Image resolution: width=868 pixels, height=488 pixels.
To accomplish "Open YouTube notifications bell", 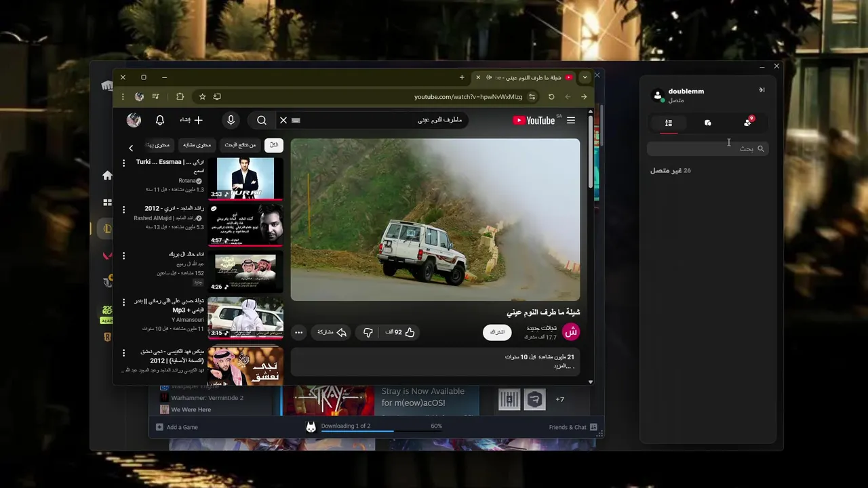I will coord(160,120).
